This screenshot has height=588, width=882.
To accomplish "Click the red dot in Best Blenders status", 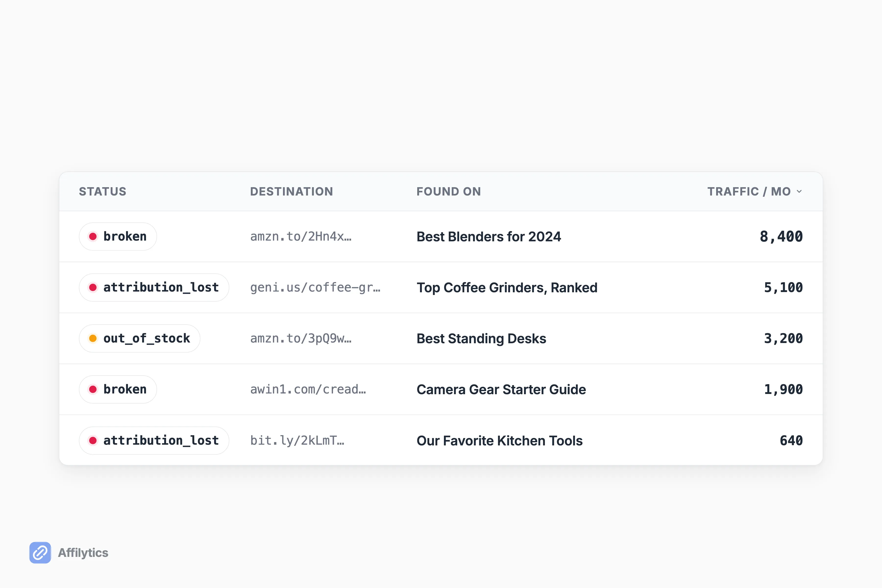I will [x=93, y=237].
